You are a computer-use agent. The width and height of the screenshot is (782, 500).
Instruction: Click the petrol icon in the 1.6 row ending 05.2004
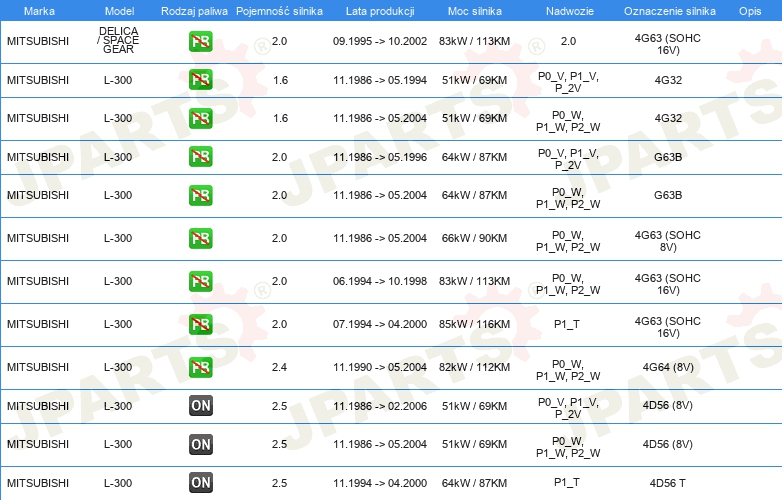pyautogui.click(x=200, y=118)
